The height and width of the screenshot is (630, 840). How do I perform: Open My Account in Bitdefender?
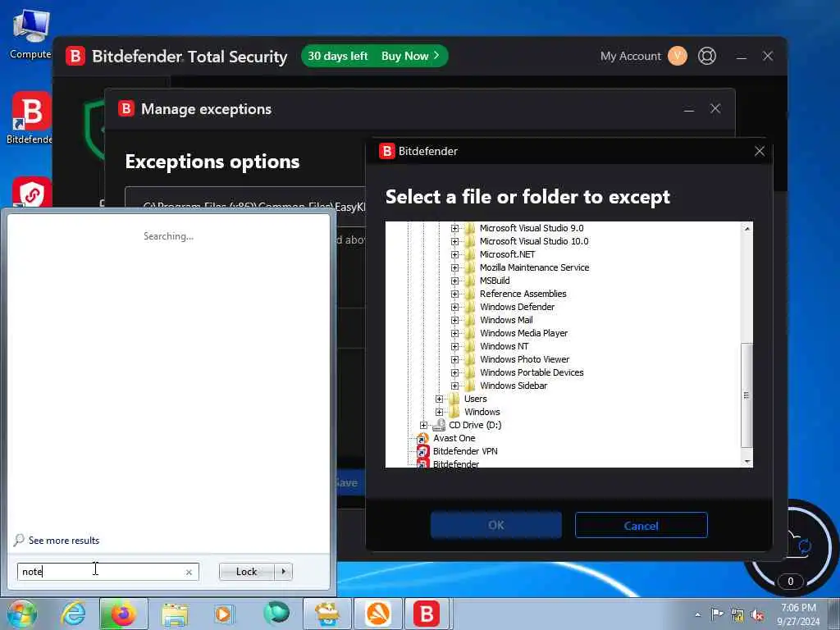pyautogui.click(x=631, y=57)
